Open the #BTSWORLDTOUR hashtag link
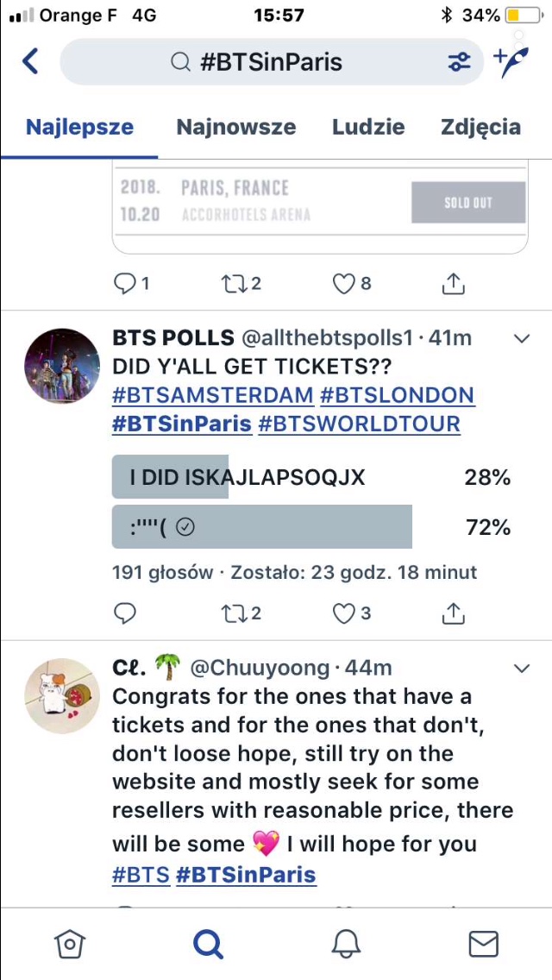This screenshot has height=980, width=552. point(359,424)
